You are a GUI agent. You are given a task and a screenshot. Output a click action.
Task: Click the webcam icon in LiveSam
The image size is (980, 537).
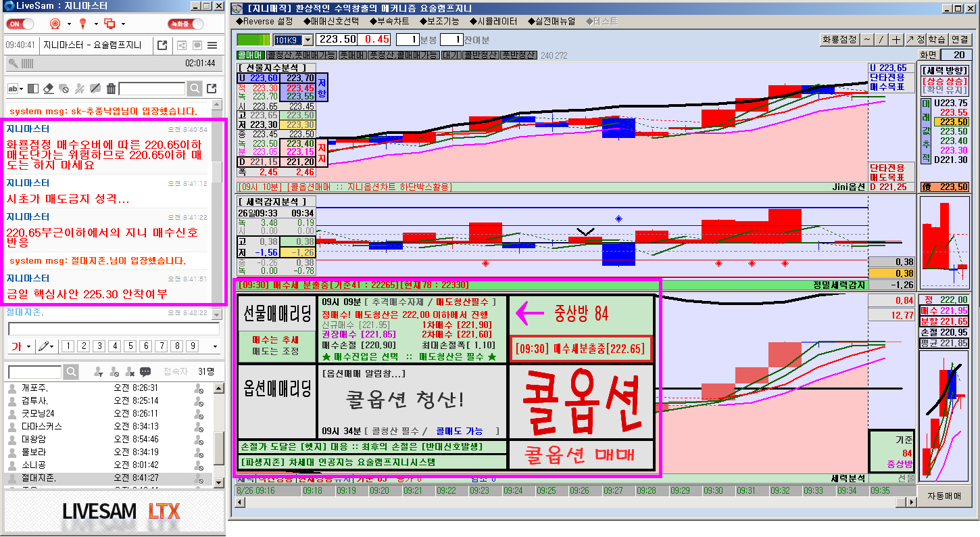click(x=55, y=24)
